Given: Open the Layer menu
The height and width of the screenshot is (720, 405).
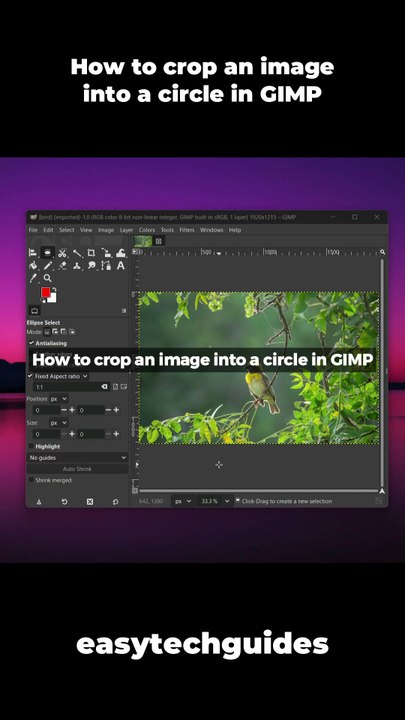Looking at the screenshot, I should point(126,230).
